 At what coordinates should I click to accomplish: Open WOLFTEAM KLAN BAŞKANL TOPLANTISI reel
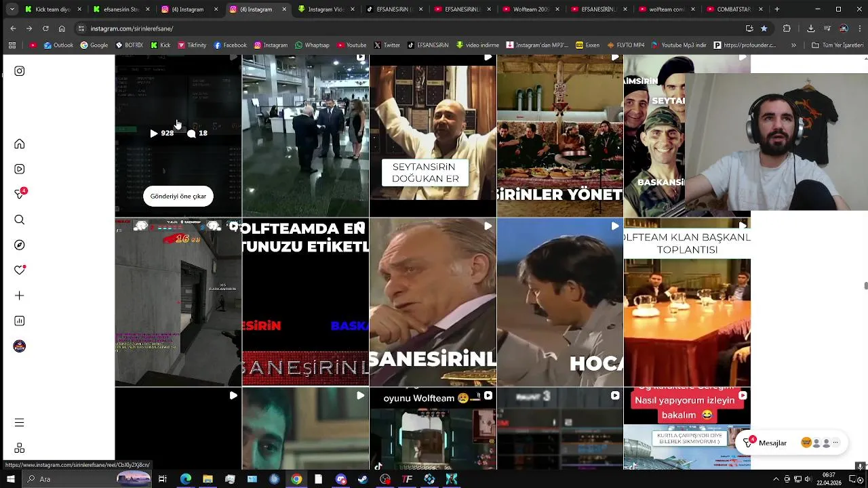click(687, 302)
